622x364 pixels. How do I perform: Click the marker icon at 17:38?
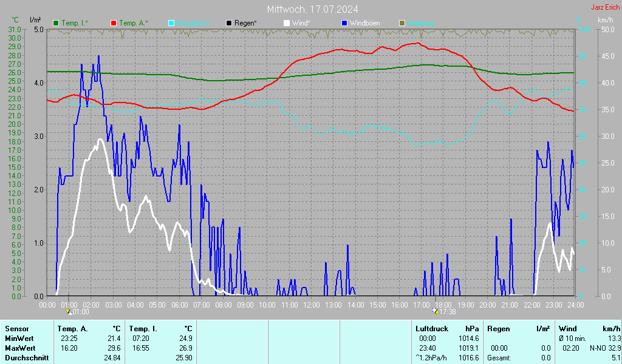435,311
